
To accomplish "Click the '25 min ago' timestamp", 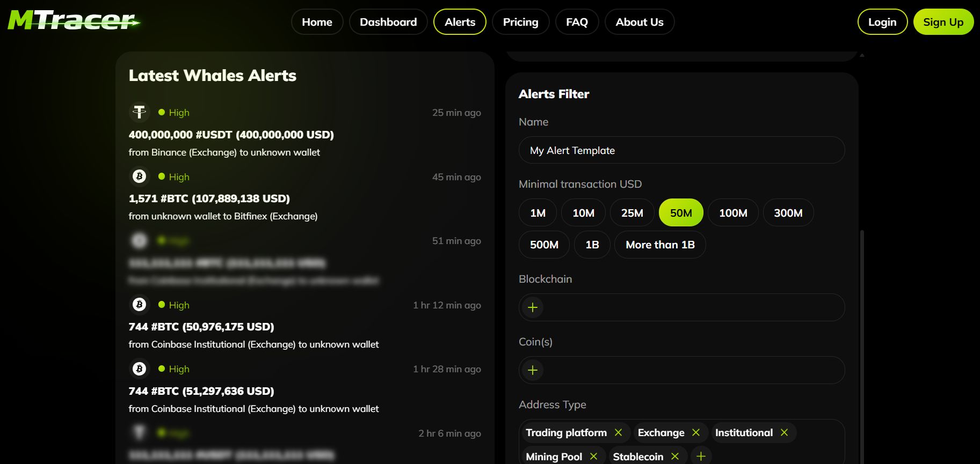I will coord(456,113).
